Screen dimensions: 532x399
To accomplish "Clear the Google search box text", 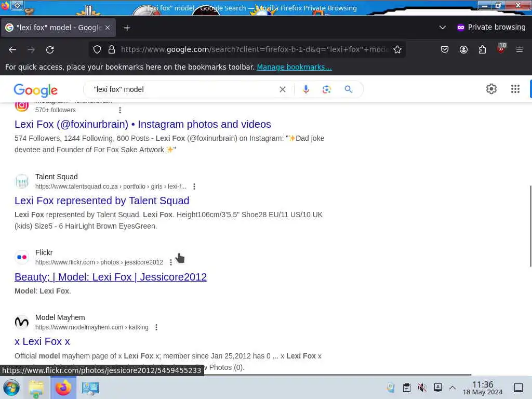I will (x=282, y=89).
